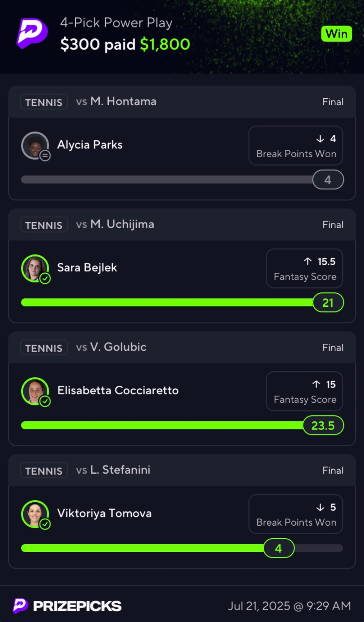
Task: Click the PrizePicks footer logo
Action: 67,606
